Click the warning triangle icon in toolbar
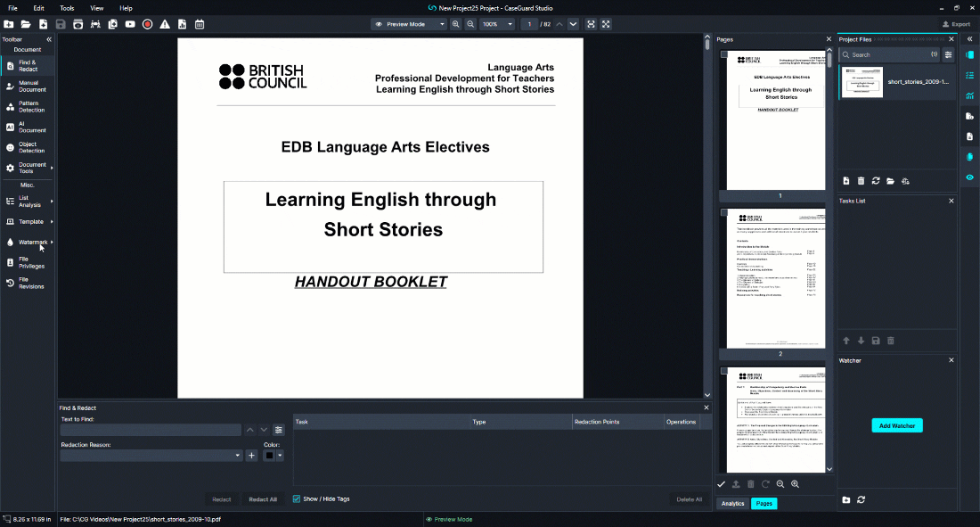The width and height of the screenshot is (980, 527). pos(165,24)
